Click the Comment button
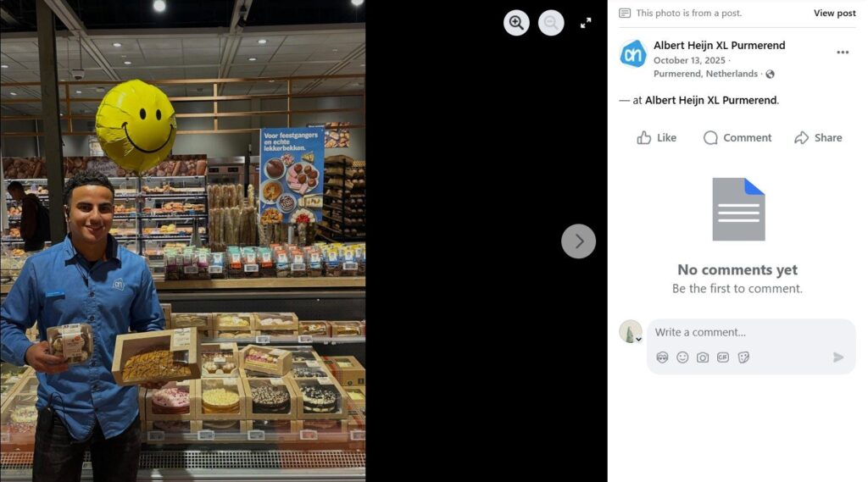The width and height of the screenshot is (868, 482). [x=737, y=138]
